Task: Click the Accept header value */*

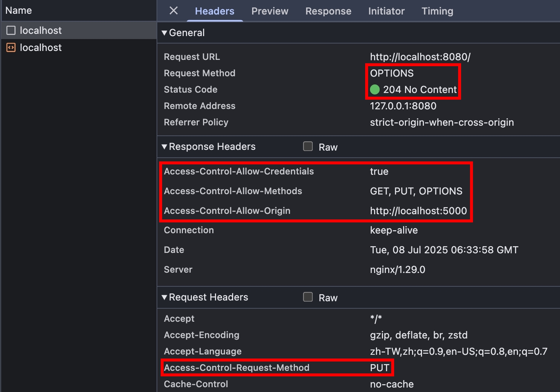Action: [376, 319]
